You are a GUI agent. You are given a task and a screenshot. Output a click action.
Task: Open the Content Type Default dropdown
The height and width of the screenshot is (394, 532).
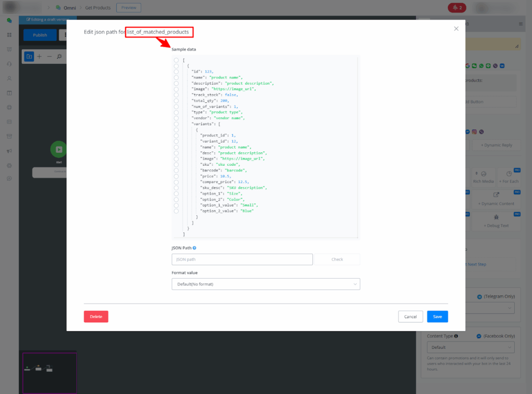[471, 347]
